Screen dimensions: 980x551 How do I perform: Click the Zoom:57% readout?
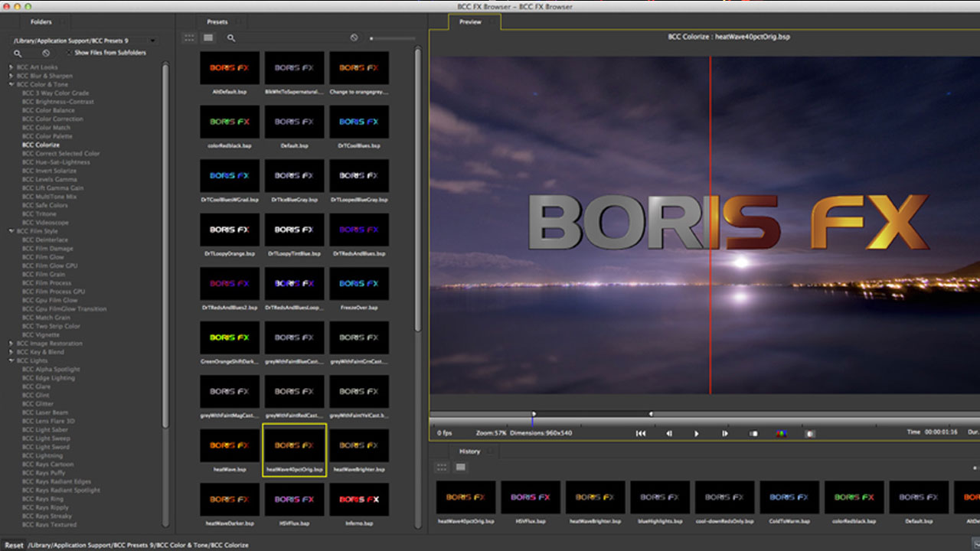[492, 433]
